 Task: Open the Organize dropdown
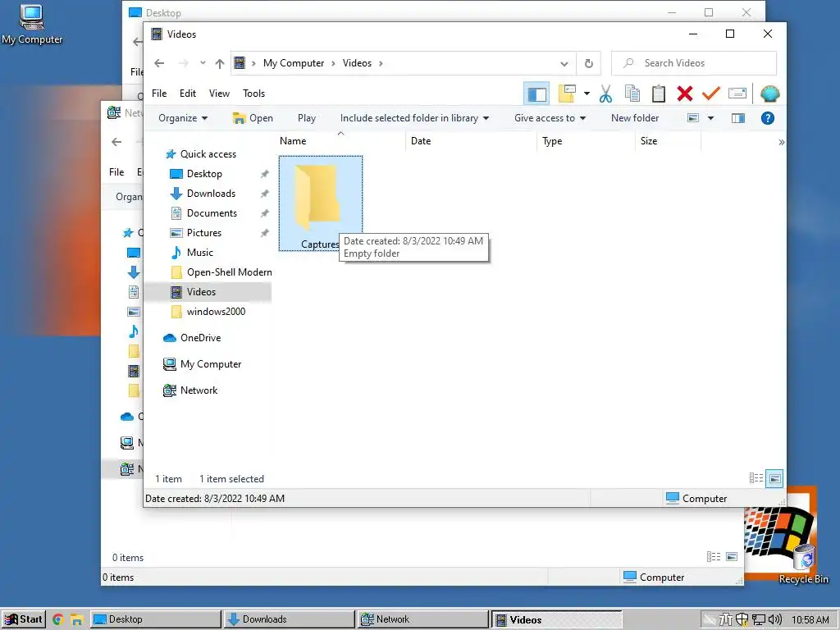(x=183, y=118)
